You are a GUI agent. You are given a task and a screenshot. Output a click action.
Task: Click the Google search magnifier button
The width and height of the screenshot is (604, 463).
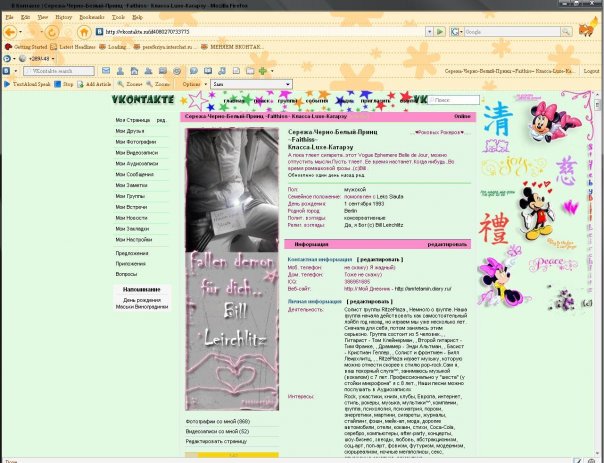pyautogui.click(x=565, y=32)
